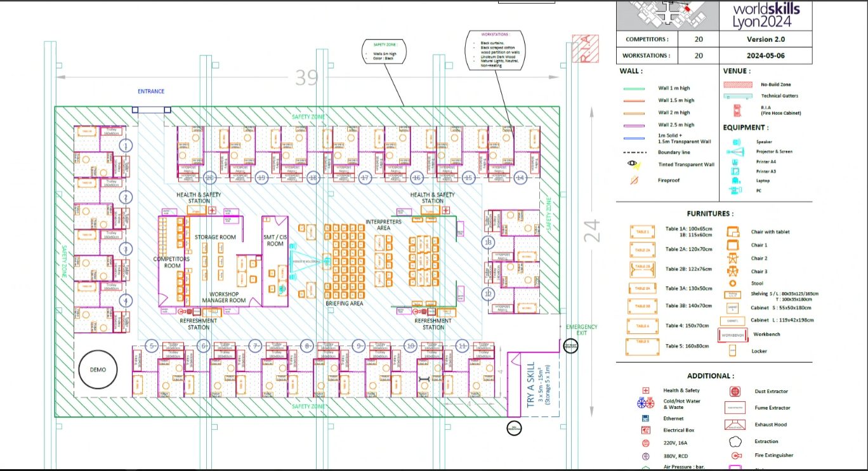This screenshot has width=868, height=471.
Task: Click the Workbench legend symbol
Action: (732, 335)
